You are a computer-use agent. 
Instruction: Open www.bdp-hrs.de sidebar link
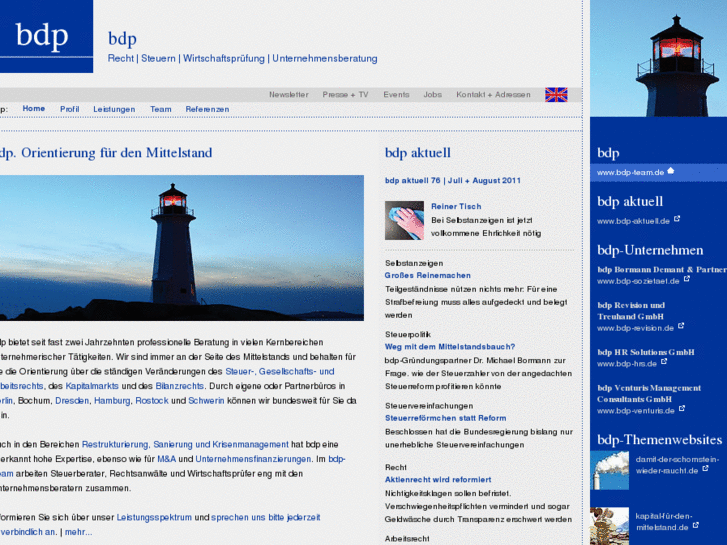(627, 364)
